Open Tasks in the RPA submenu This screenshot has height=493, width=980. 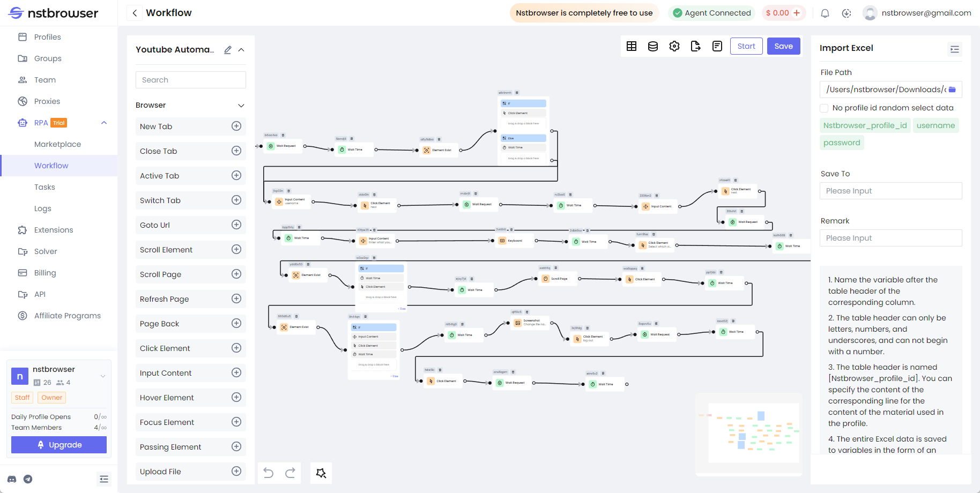(44, 187)
